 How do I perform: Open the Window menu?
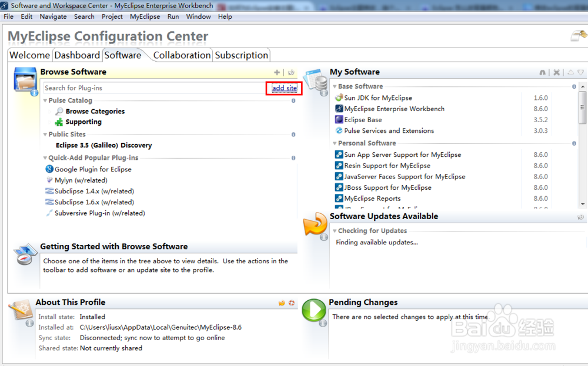[198, 16]
